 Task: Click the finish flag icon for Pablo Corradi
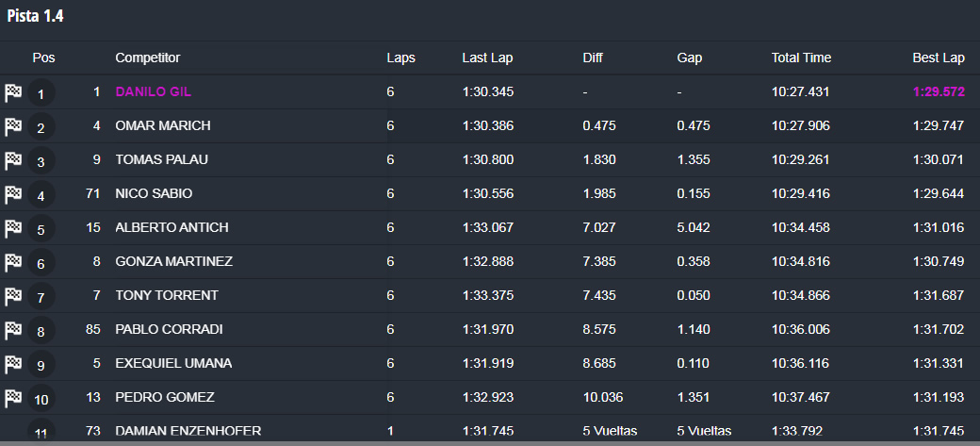[x=13, y=330]
